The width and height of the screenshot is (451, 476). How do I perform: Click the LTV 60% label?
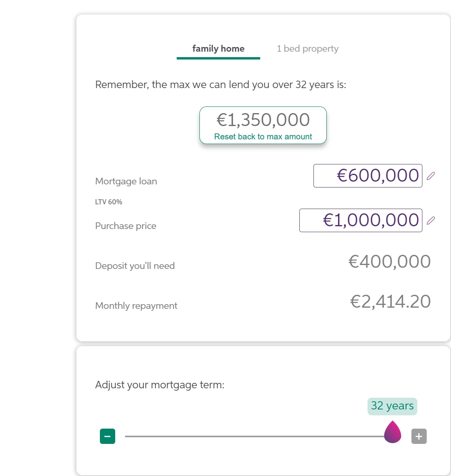[x=109, y=202]
